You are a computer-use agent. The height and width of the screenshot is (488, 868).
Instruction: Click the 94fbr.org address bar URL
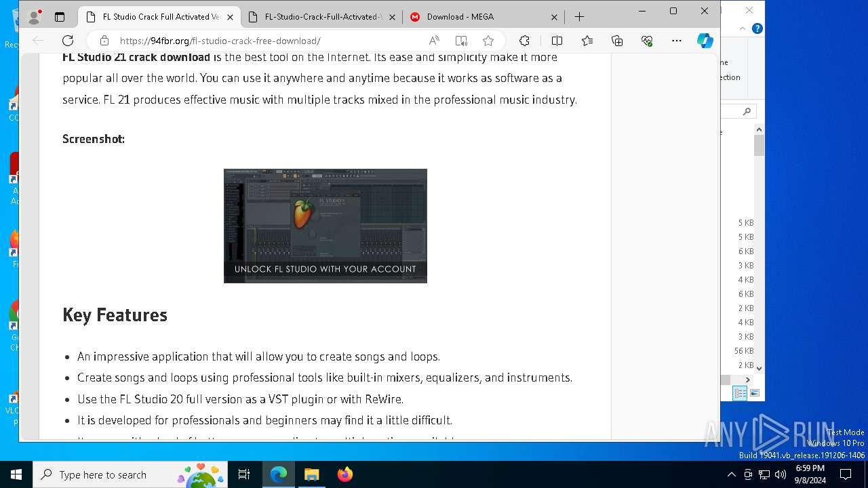tap(220, 41)
